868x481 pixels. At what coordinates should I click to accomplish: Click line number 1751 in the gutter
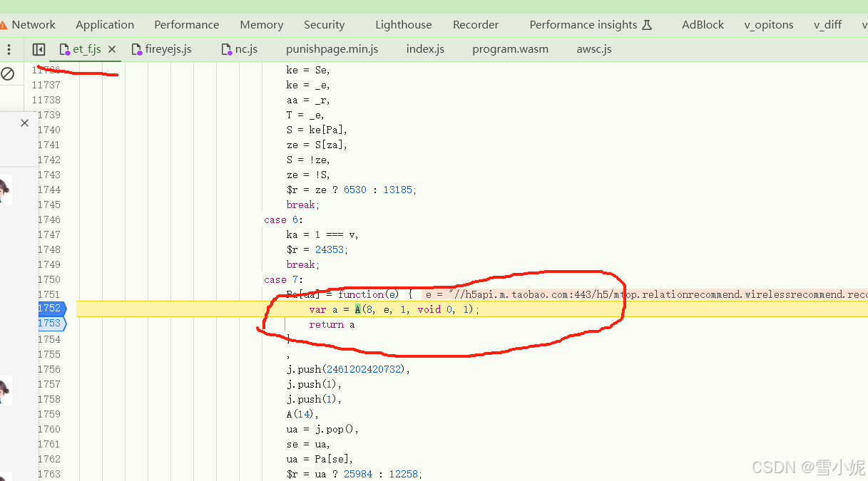[49, 294]
